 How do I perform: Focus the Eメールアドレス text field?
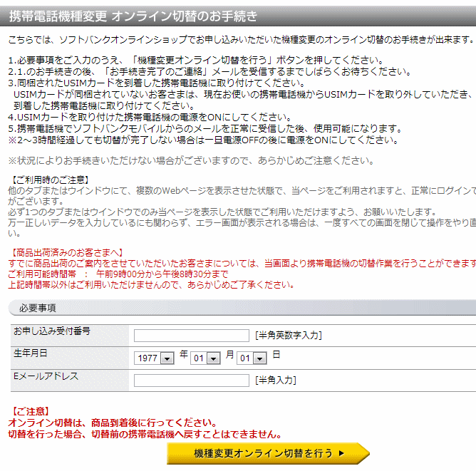pos(191,381)
